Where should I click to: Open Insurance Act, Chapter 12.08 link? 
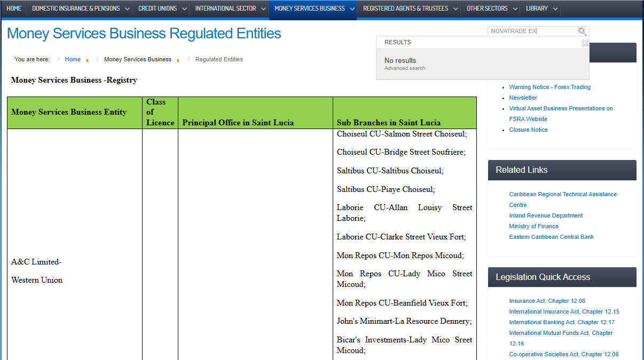click(547, 301)
